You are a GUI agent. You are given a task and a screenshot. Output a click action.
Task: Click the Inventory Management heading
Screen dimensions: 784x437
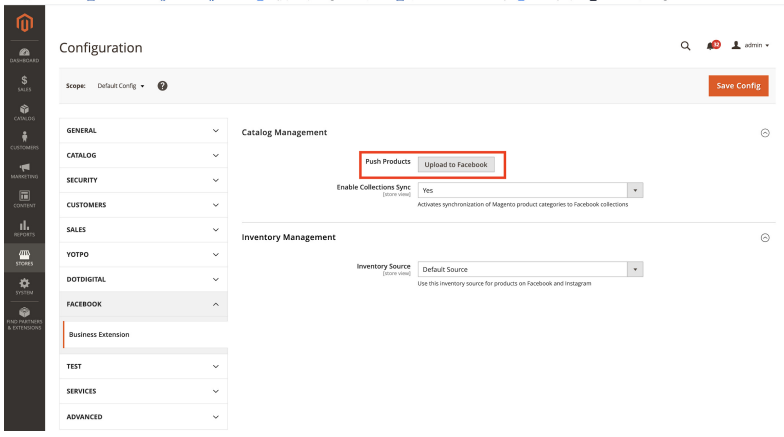point(288,237)
